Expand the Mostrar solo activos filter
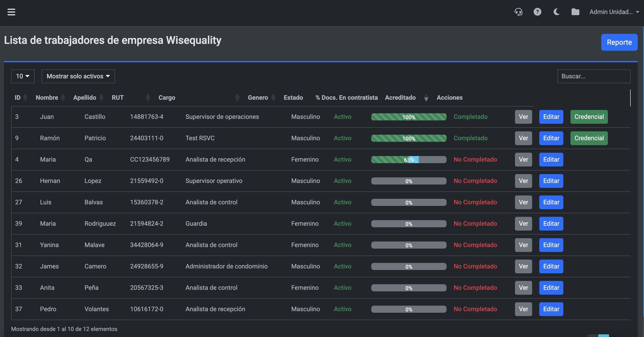644x337 pixels. [78, 76]
